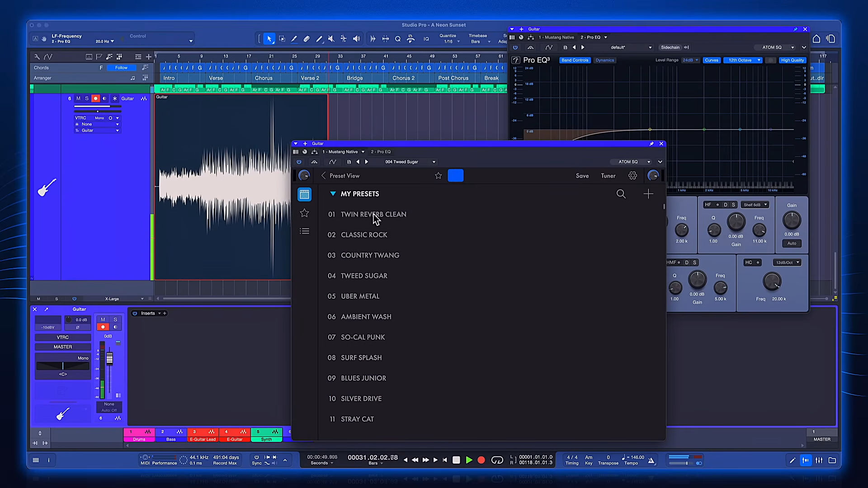Select the Paint pencil tool
This screenshot has width=868, height=488.
click(x=319, y=39)
